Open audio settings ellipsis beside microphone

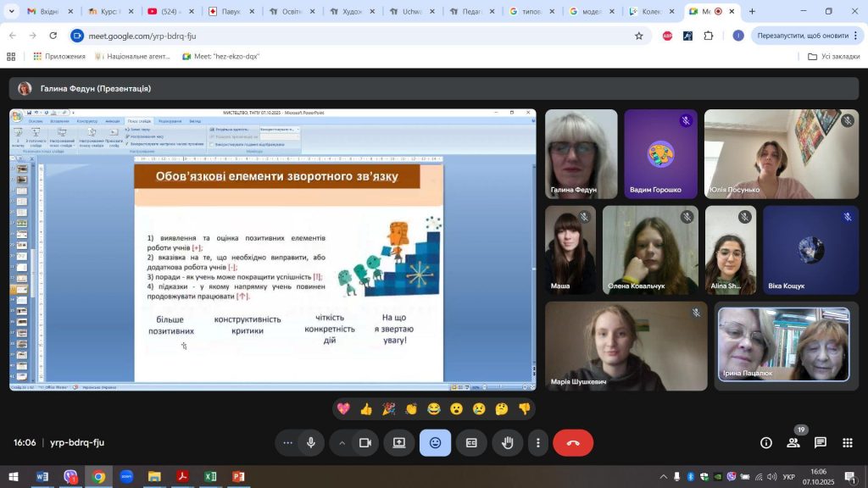point(288,442)
